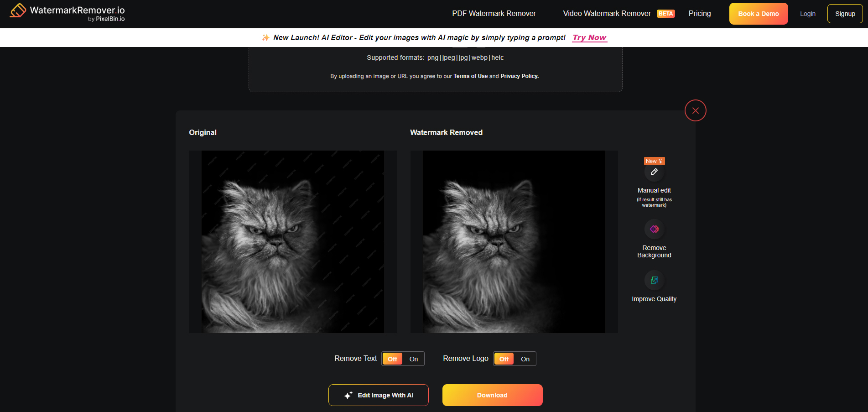Click the WatermarkRemover.io logo icon
This screenshot has width=868, height=412.
click(18, 10)
